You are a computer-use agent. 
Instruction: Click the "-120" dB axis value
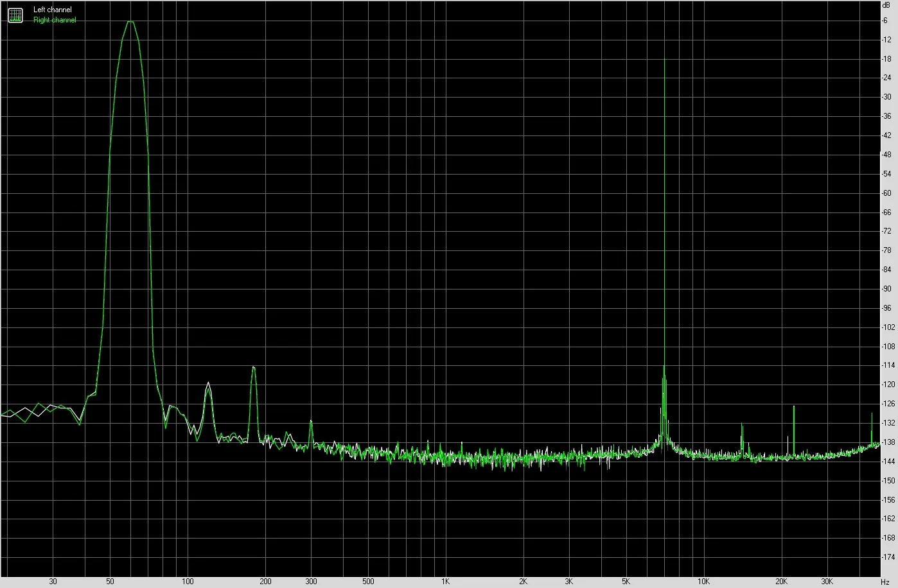[x=889, y=385]
